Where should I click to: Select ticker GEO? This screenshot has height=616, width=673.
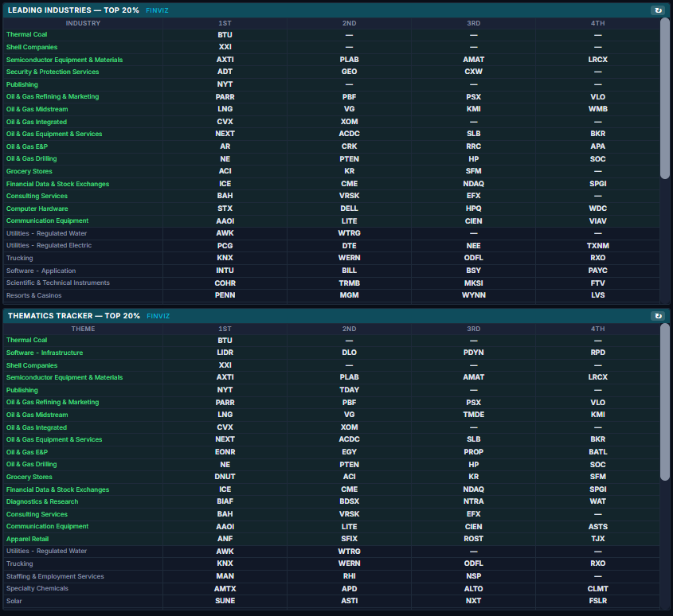pyautogui.click(x=350, y=72)
